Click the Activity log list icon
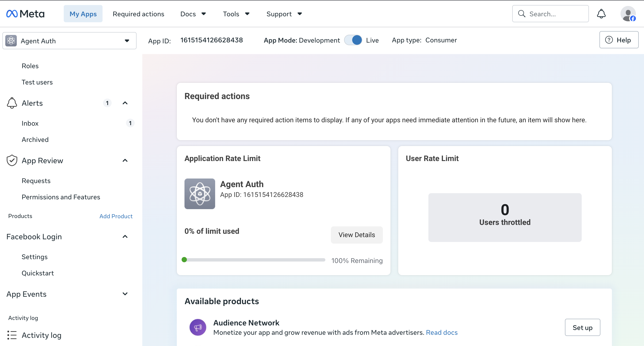 coord(12,335)
